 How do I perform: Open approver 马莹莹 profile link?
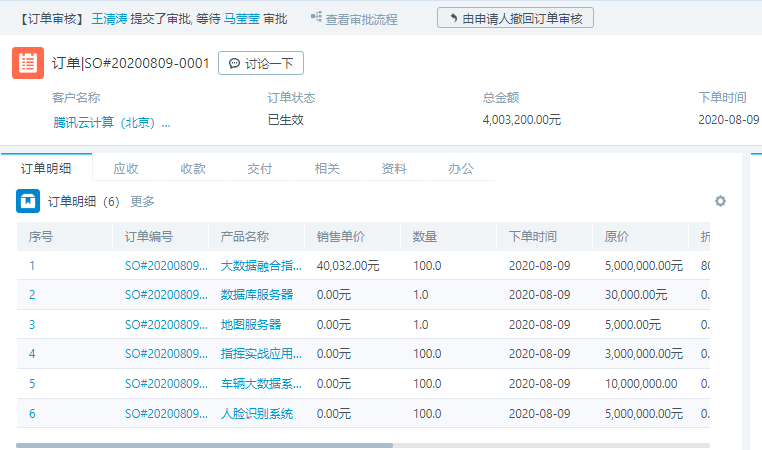[x=241, y=18]
